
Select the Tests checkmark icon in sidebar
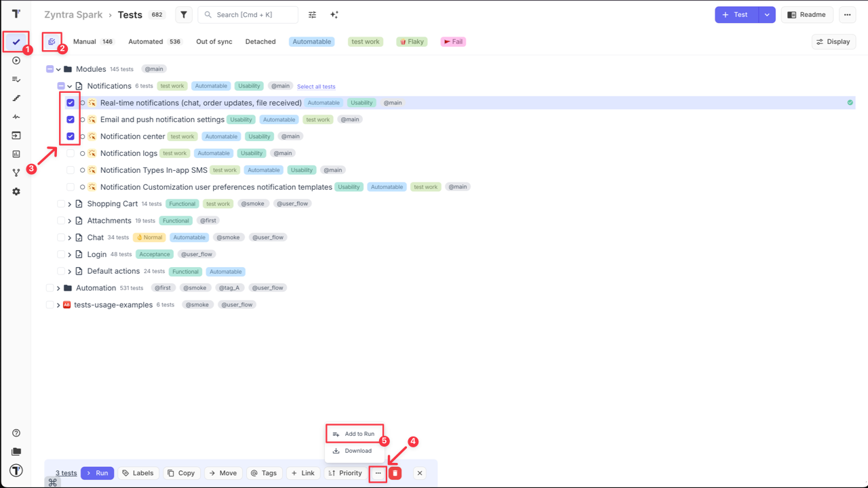(16, 41)
